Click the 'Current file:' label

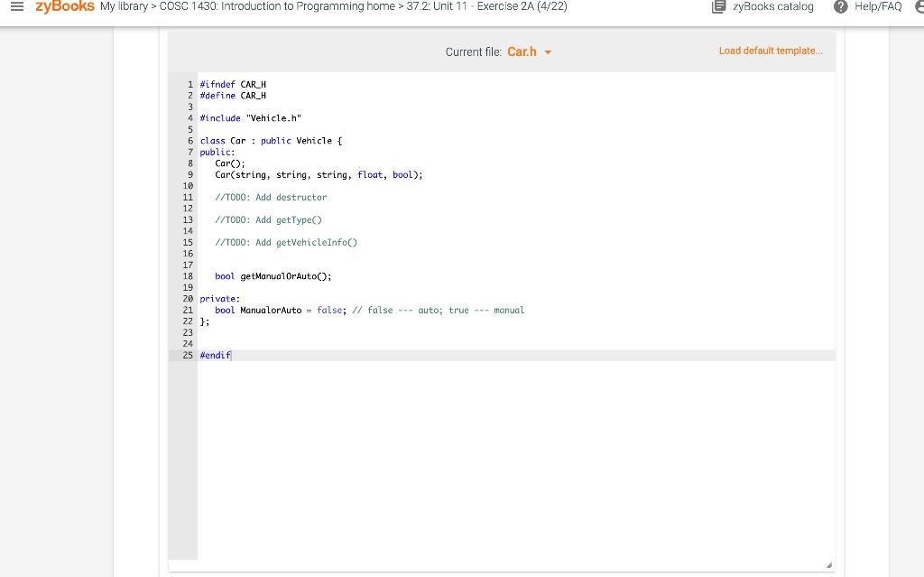(x=473, y=51)
